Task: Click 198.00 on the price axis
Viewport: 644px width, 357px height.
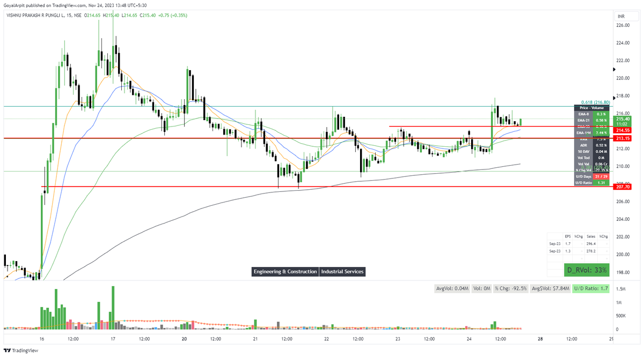Action: click(623, 272)
